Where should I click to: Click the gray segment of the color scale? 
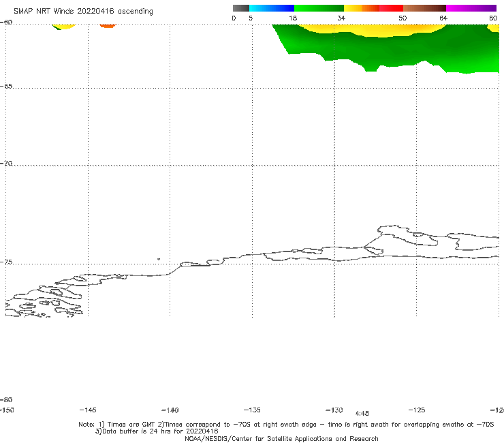click(x=240, y=8)
